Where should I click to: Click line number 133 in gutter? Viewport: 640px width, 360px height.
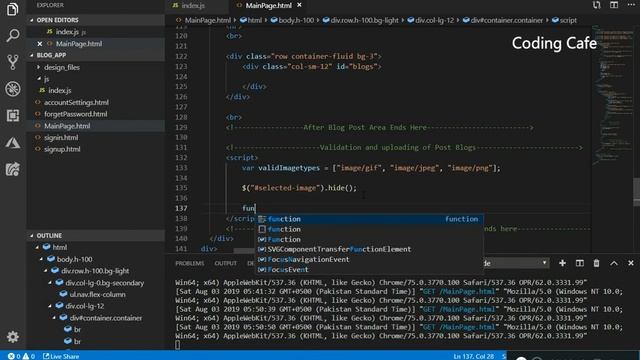pyautogui.click(x=181, y=168)
